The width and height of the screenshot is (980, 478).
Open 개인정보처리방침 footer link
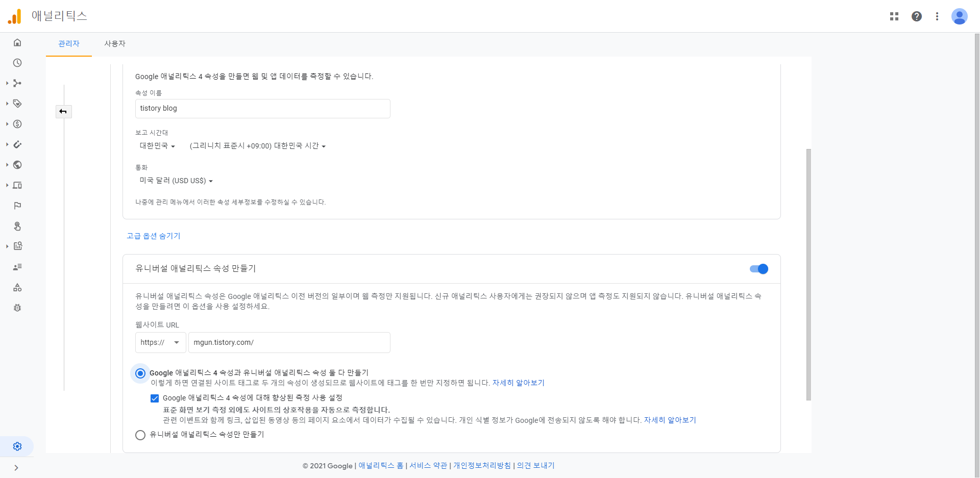[482, 466]
